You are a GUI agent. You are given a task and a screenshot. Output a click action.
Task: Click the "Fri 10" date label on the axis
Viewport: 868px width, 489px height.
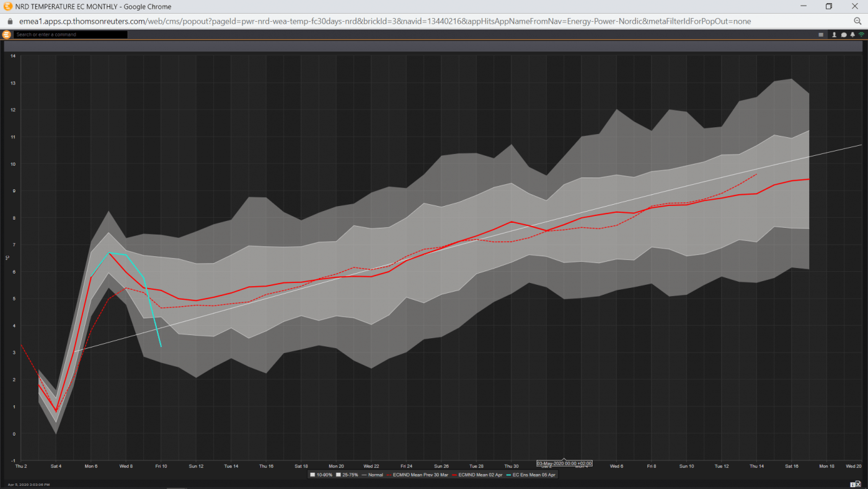coord(161,466)
